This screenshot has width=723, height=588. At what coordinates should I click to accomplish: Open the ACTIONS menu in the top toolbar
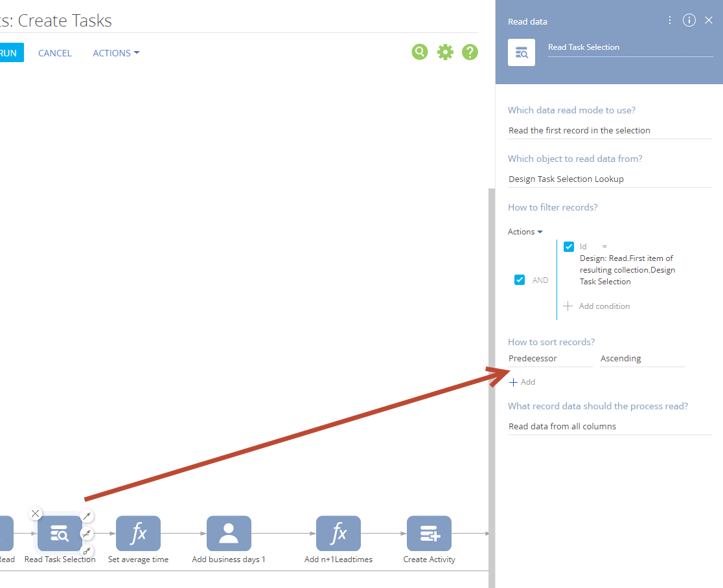coord(115,53)
